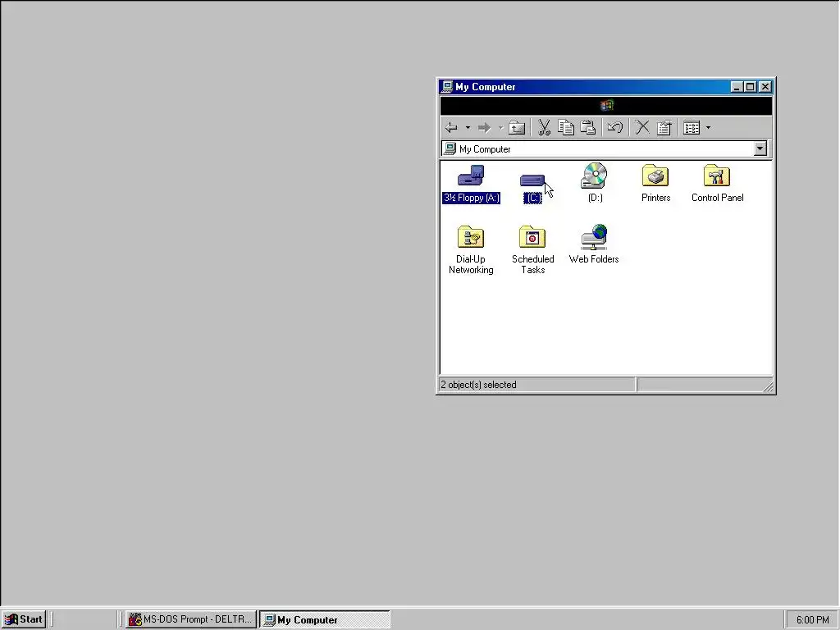
Task: Click the 6:00 PM clock
Action: point(812,620)
